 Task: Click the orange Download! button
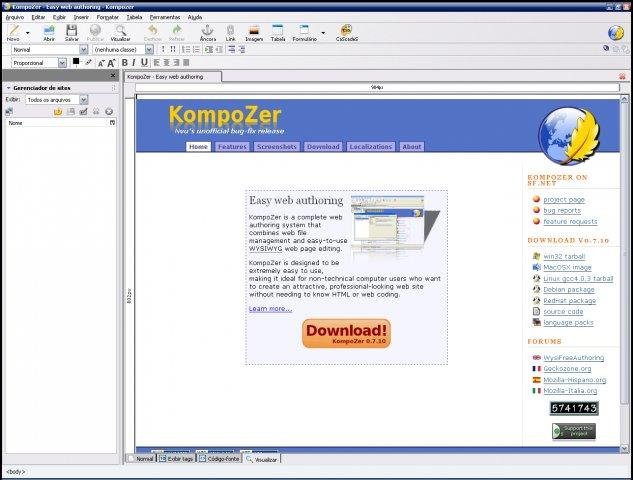(346, 333)
